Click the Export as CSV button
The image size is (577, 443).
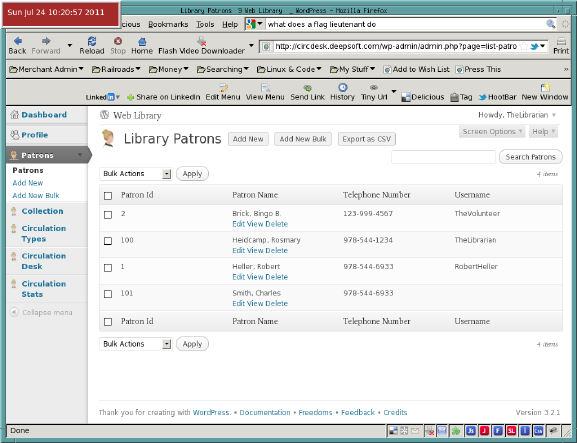coord(367,139)
